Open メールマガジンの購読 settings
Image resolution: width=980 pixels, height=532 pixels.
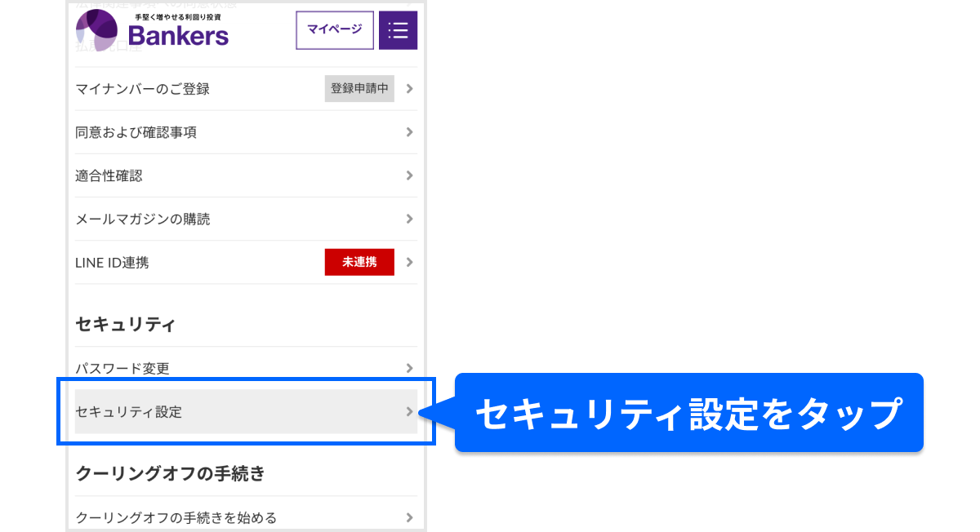tap(246, 219)
